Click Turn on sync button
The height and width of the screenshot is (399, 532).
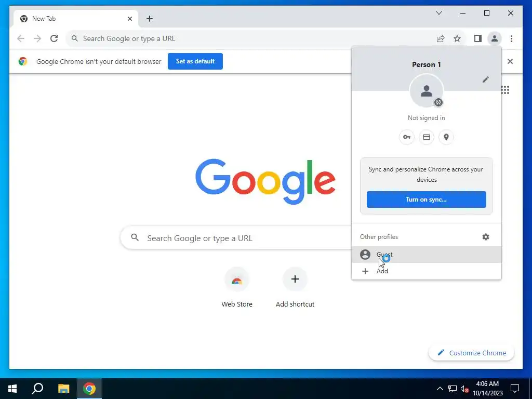pyautogui.click(x=426, y=199)
